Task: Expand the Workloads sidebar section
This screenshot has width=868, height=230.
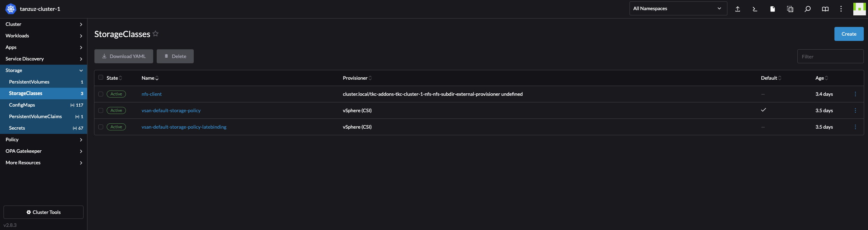Action: tap(43, 36)
